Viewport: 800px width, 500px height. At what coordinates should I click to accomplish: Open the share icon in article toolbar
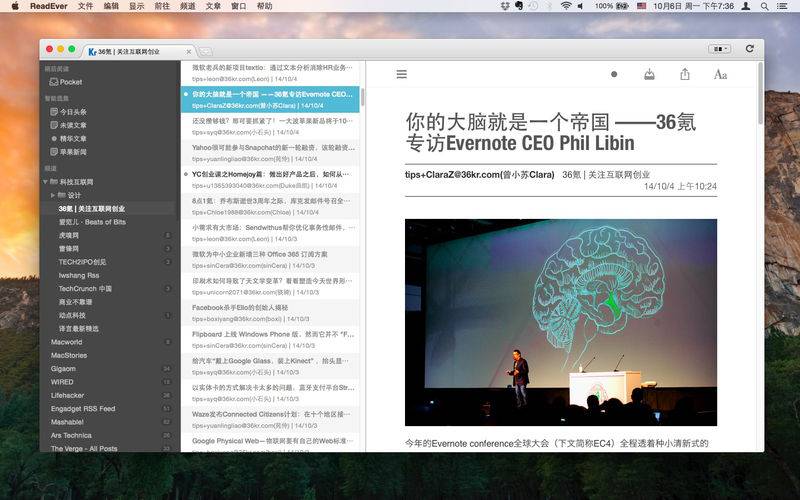click(x=685, y=74)
